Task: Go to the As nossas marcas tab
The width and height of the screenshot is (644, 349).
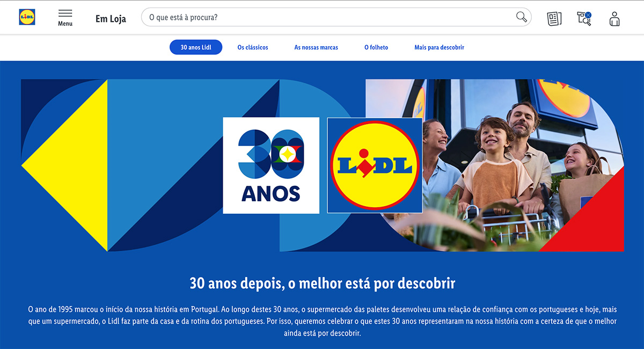Action: 316,47
